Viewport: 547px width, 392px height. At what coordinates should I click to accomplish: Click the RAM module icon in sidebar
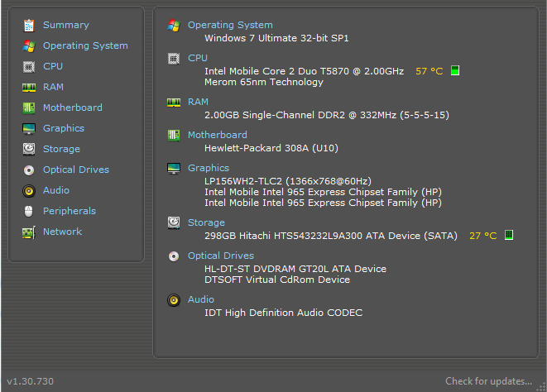(29, 87)
